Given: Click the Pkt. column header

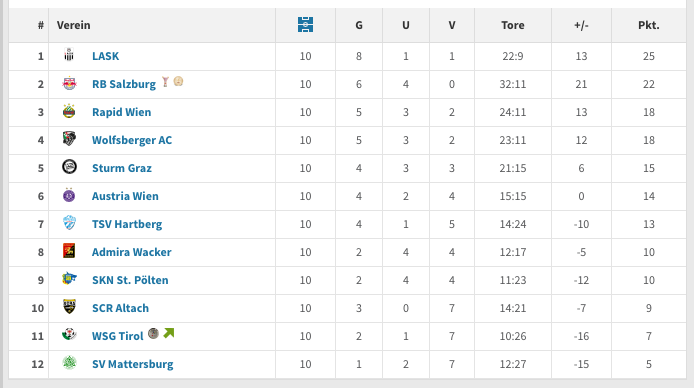Looking at the screenshot, I should click(x=649, y=25).
